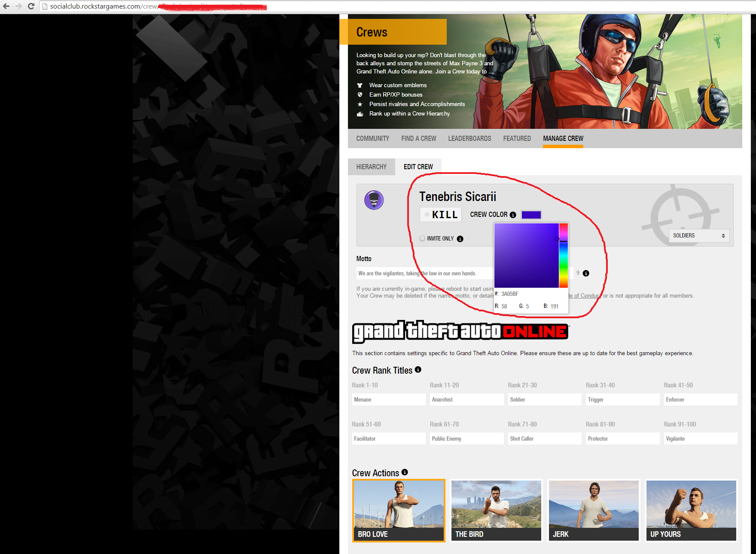Edit Rank 21-30 title Soldier

click(x=545, y=399)
